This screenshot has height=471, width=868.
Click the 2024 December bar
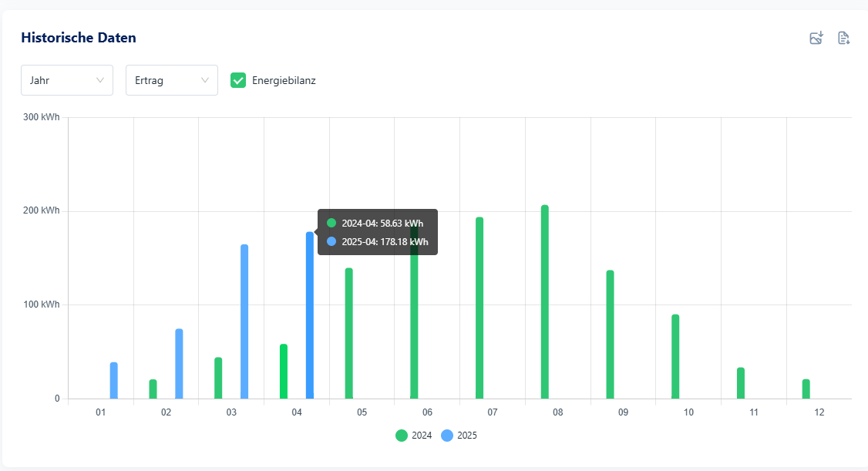coord(806,389)
